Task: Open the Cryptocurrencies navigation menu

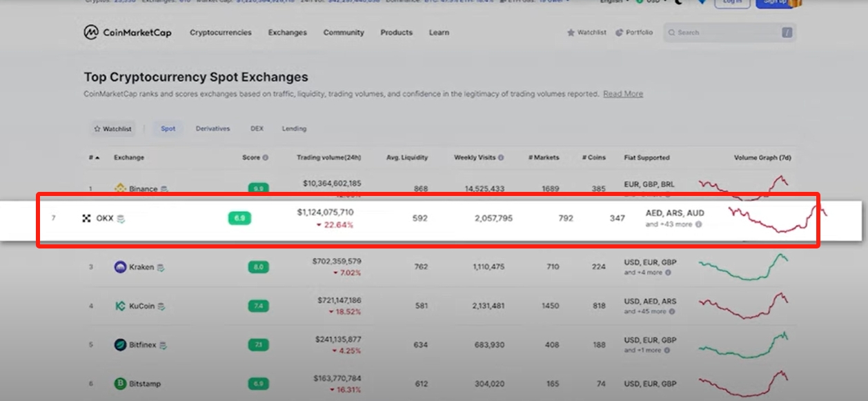Action: click(221, 32)
